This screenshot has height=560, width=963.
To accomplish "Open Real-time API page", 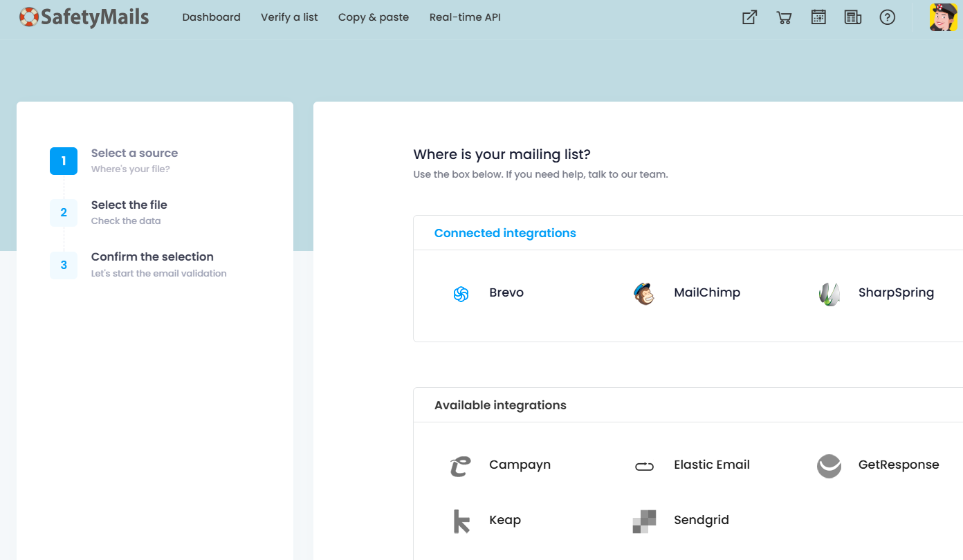I will (x=465, y=17).
